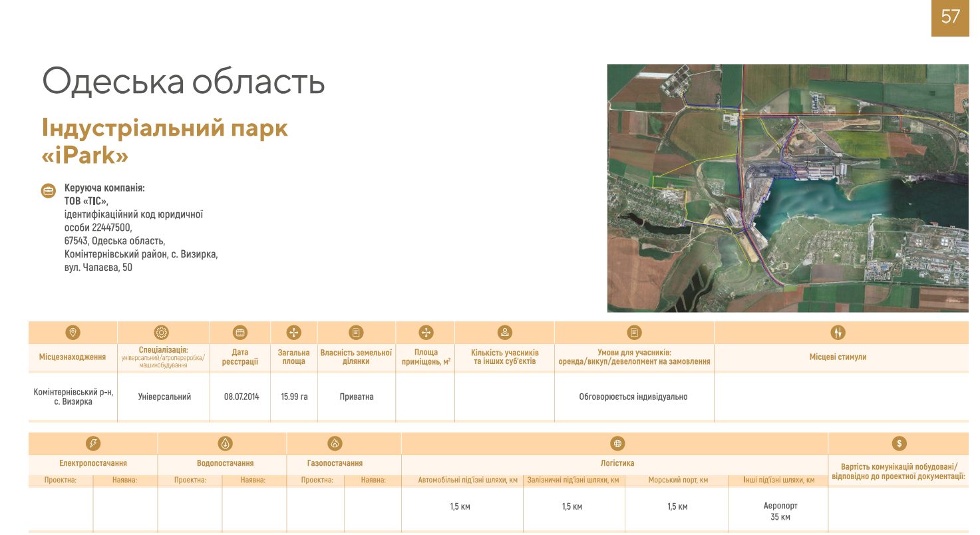Click the flame icon above Газопостачання
980x535 pixels.
[x=335, y=443]
